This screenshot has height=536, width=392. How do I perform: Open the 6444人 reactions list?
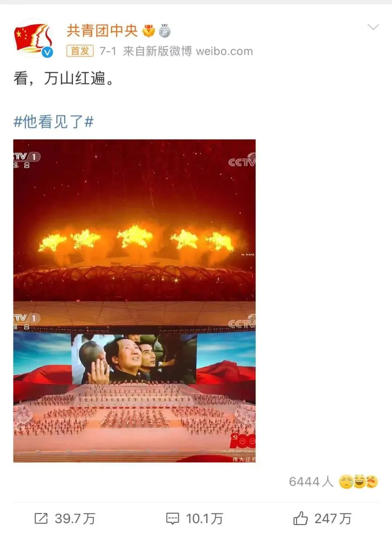(x=311, y=482)
